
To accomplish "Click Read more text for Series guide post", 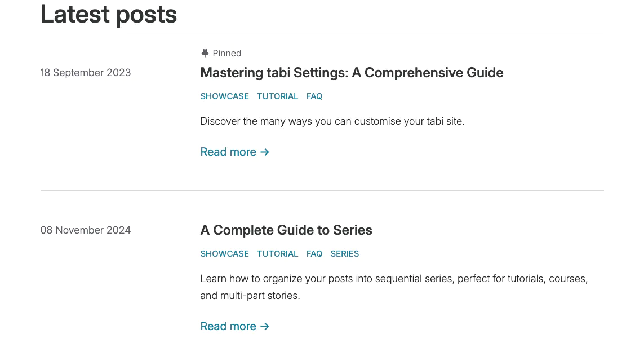I will 228,326.
